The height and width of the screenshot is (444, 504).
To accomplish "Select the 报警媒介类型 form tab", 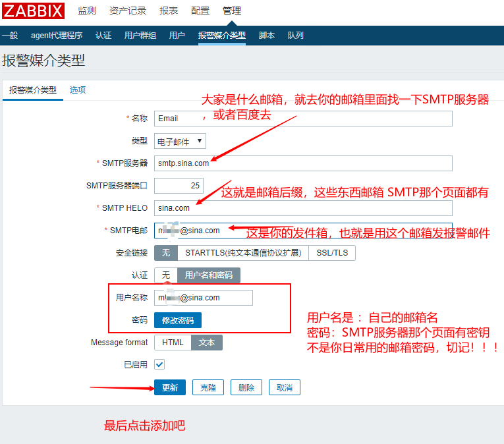I will tap(33, 90).
